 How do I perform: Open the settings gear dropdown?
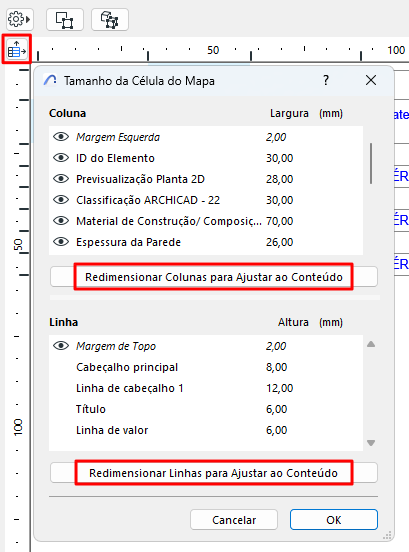point(19,19)
